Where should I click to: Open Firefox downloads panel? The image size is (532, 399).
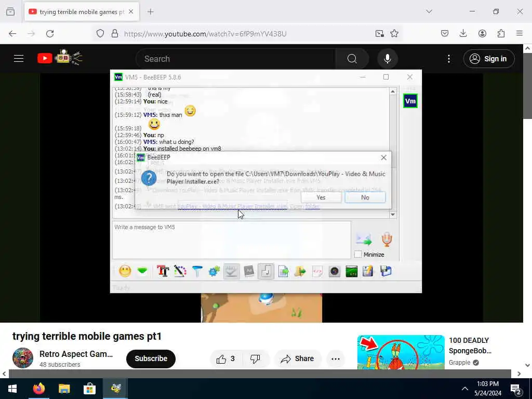(x=463, y=34)
